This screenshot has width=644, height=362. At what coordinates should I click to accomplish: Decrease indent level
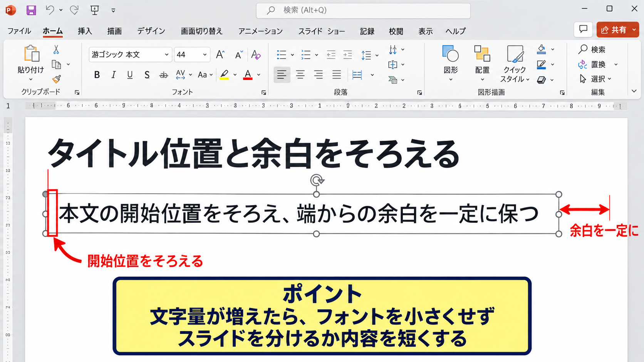click(x=331, y=55)
